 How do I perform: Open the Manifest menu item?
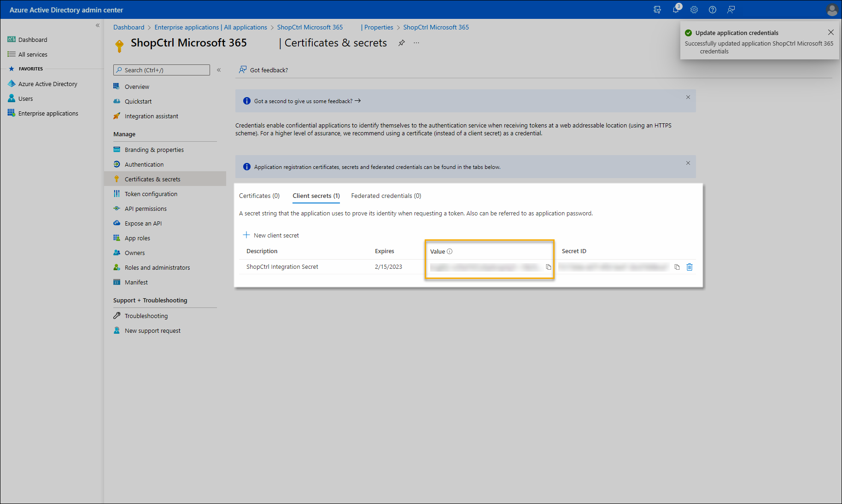(136, 282)
